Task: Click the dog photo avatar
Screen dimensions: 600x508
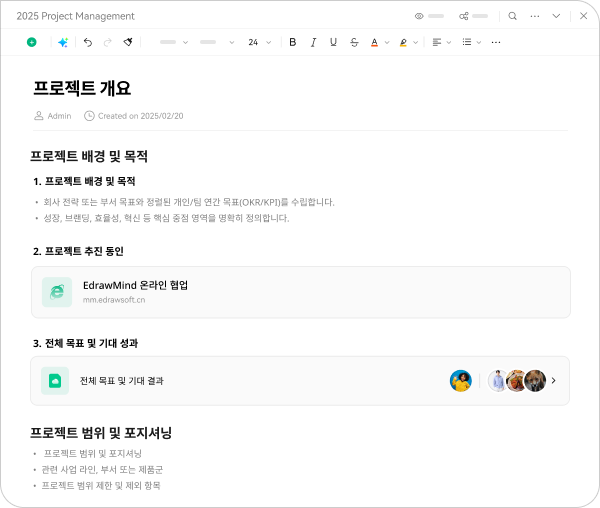Action: pyautogui.click(x=535, y=381)
